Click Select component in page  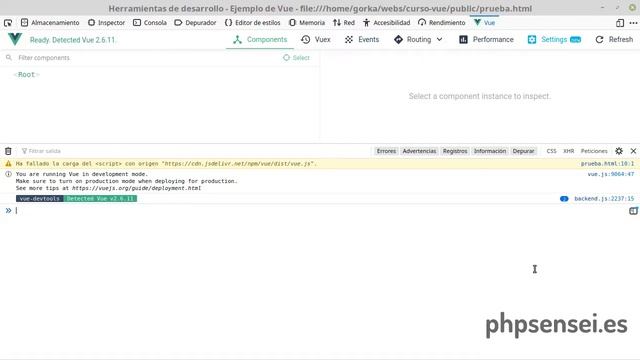pyautogui.click(x=296, y=58)
